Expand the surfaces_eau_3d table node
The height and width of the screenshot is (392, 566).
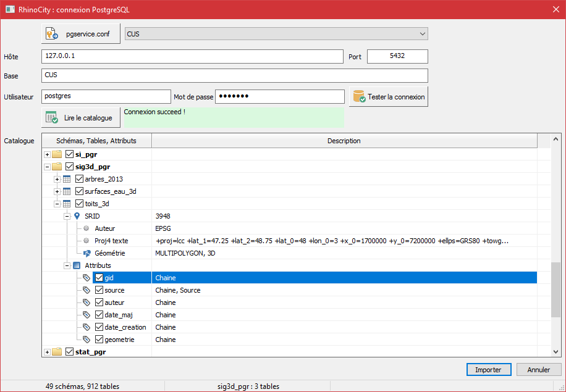[x=57, y=191]
